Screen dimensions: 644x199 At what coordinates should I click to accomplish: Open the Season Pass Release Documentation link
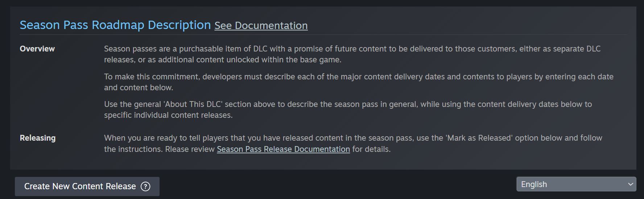click(x=283, y=149)
